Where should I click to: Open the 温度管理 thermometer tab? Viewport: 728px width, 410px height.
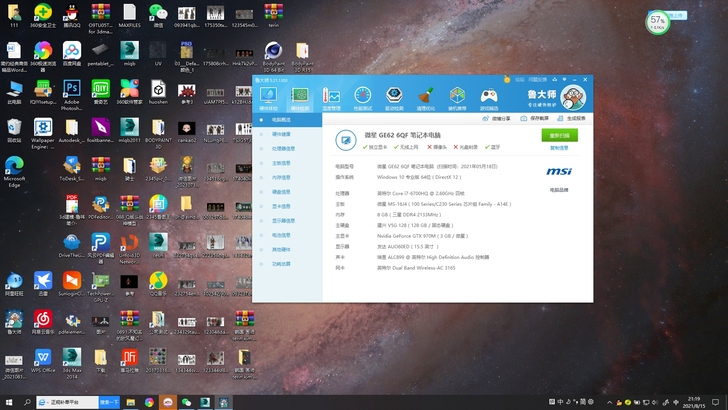331,98
